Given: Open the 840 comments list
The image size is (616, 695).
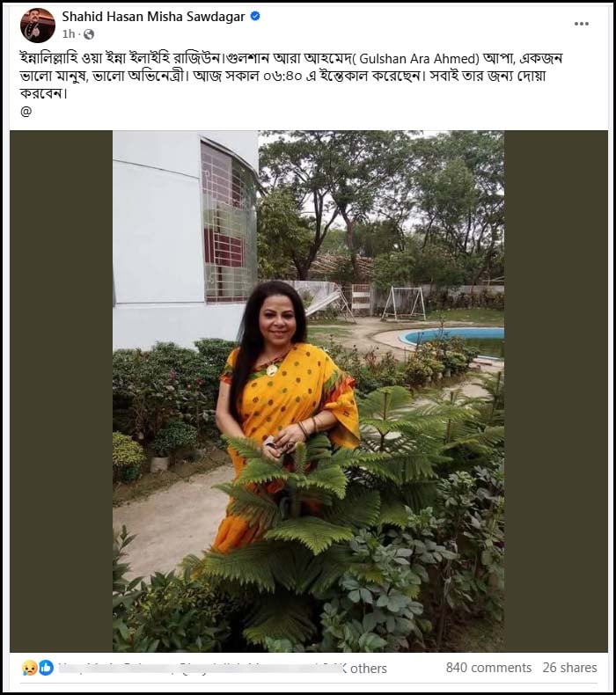Looking at the screenshot, I should click(x=488, y=668).
